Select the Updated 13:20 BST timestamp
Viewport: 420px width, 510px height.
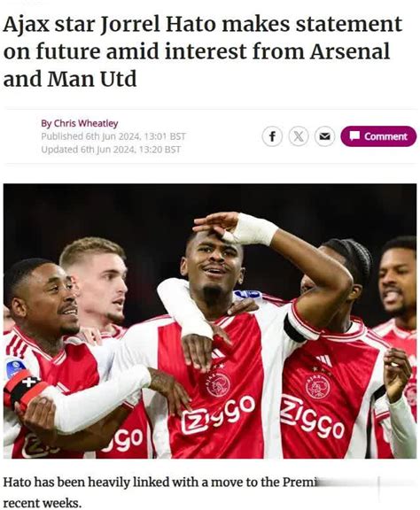pyautogui.click(x=111, y=150)
